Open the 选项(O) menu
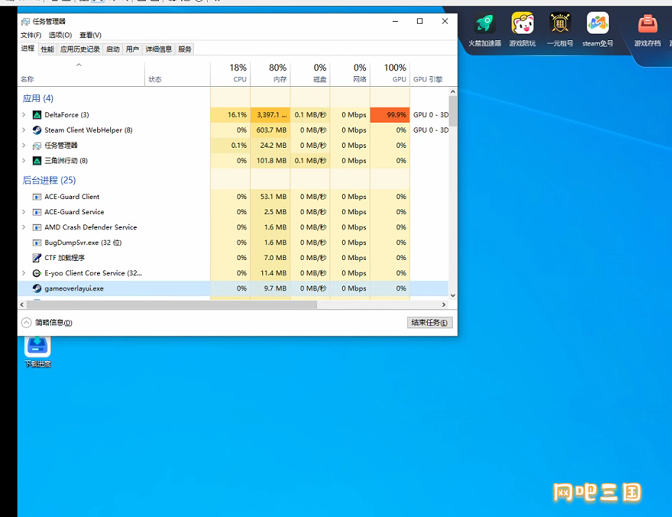Screen dimensions: 672x517 coord(60,35)
